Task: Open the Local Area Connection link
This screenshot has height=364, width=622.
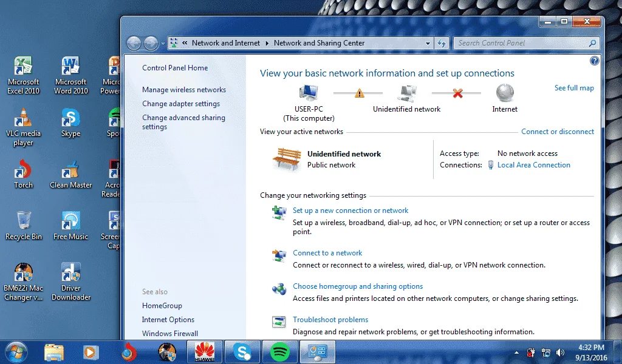Action: point(533,165)
